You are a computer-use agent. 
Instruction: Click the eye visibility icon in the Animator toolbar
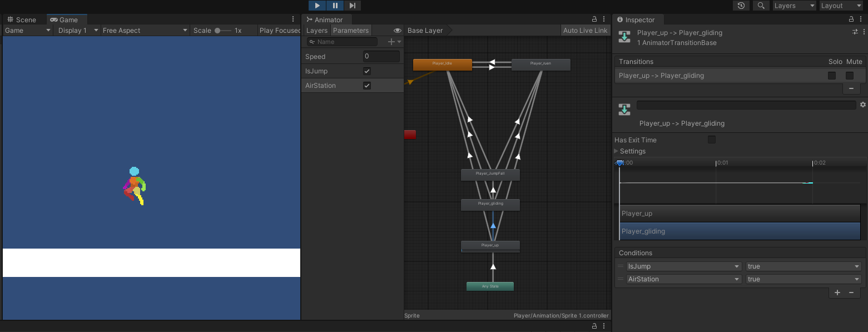(397, 30)
